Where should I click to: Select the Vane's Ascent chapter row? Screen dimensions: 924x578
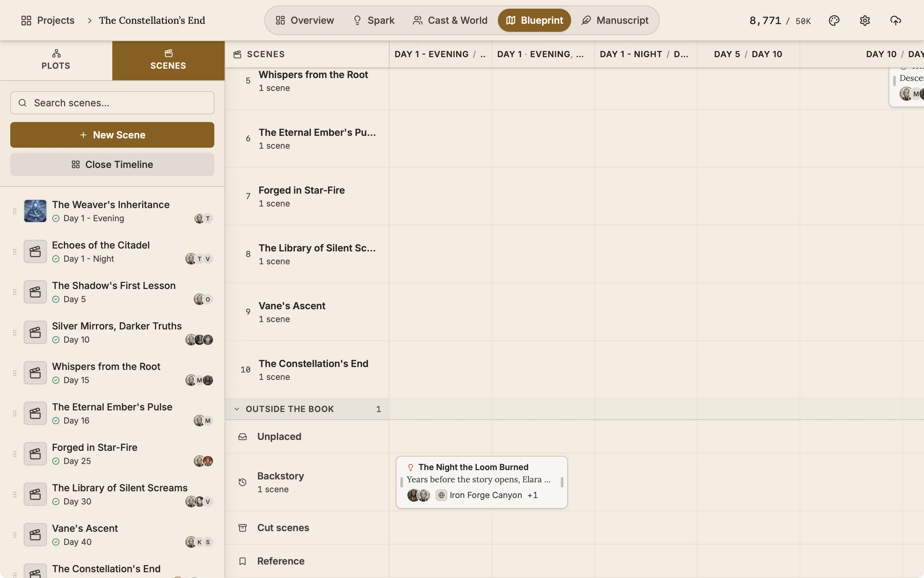pyautogui.click(x=307, y=312)
